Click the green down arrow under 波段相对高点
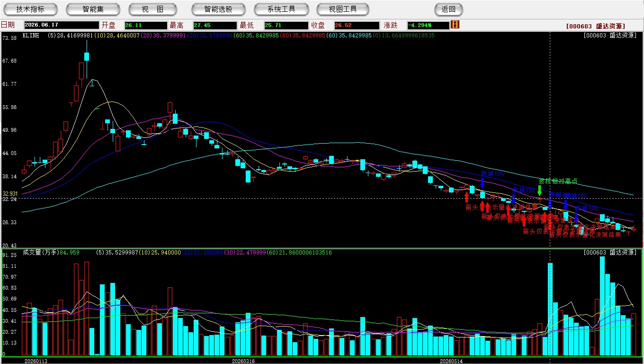 coord(539,191)
